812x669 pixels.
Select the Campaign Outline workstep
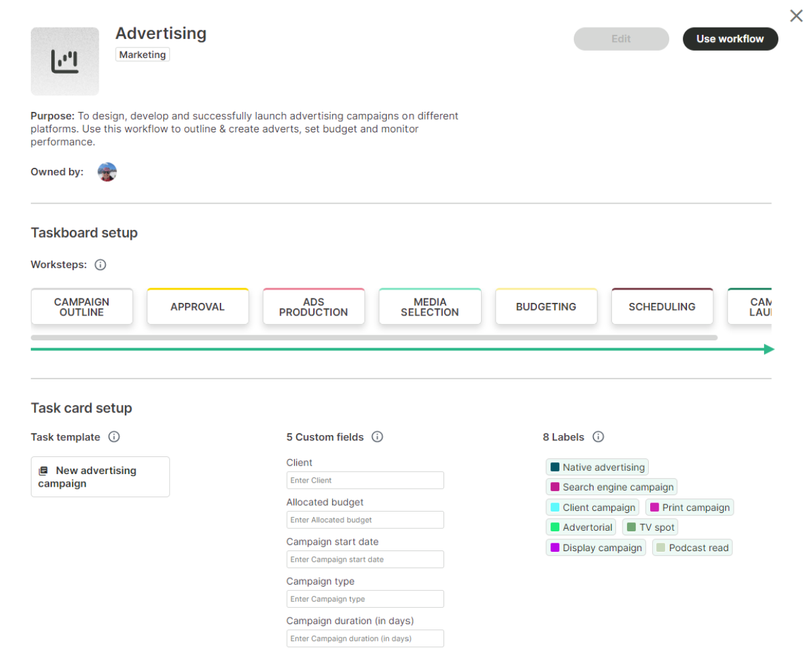pyautogui.click(x=82, y=307)
